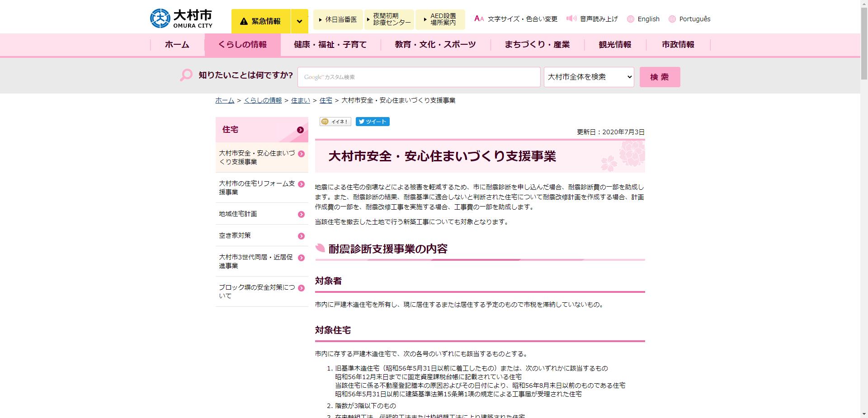Expand the 緊急情報 yellow chevron

click(x=299, y=20)
